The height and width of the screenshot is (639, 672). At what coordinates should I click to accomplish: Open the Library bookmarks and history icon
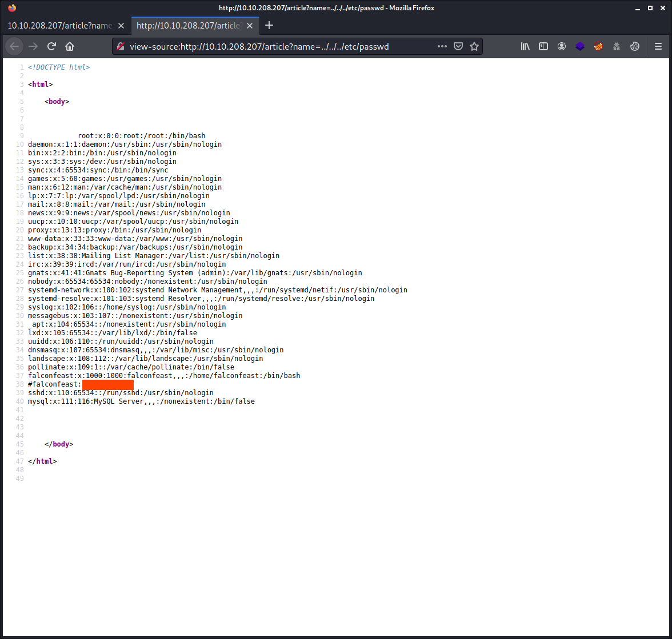coord(525,46)
